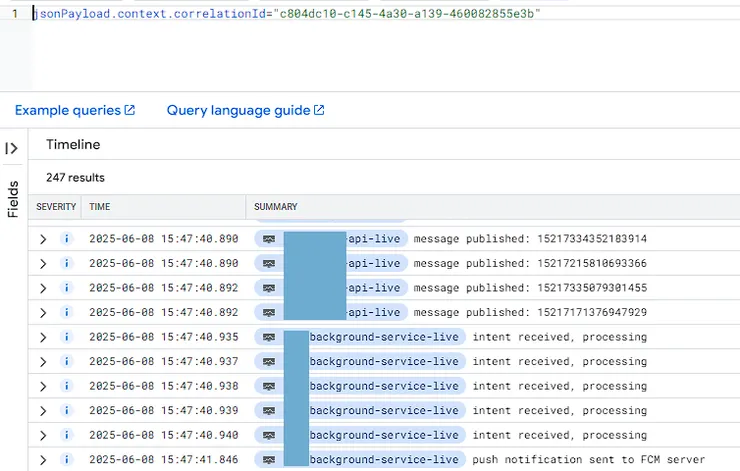Click api-live chip in row 15217171376947929
Image resolution: width=740 pixels, height=471 pixels.
(330, 312)
